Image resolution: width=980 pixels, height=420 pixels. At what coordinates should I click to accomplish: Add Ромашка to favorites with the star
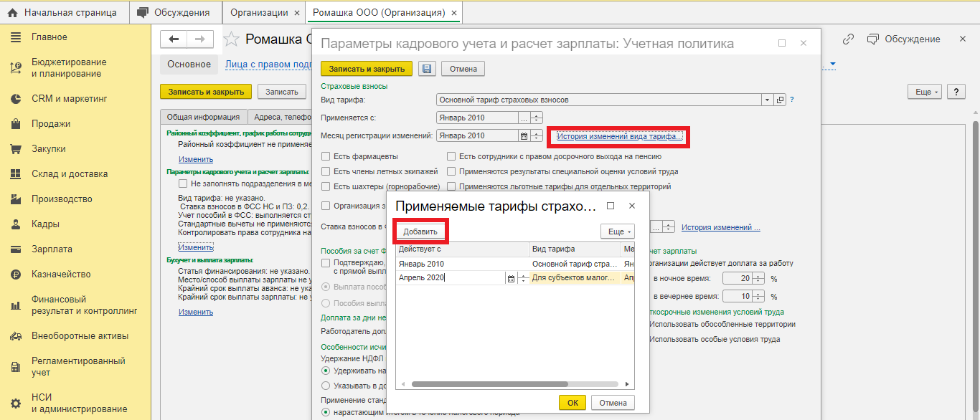click(231, 39)
